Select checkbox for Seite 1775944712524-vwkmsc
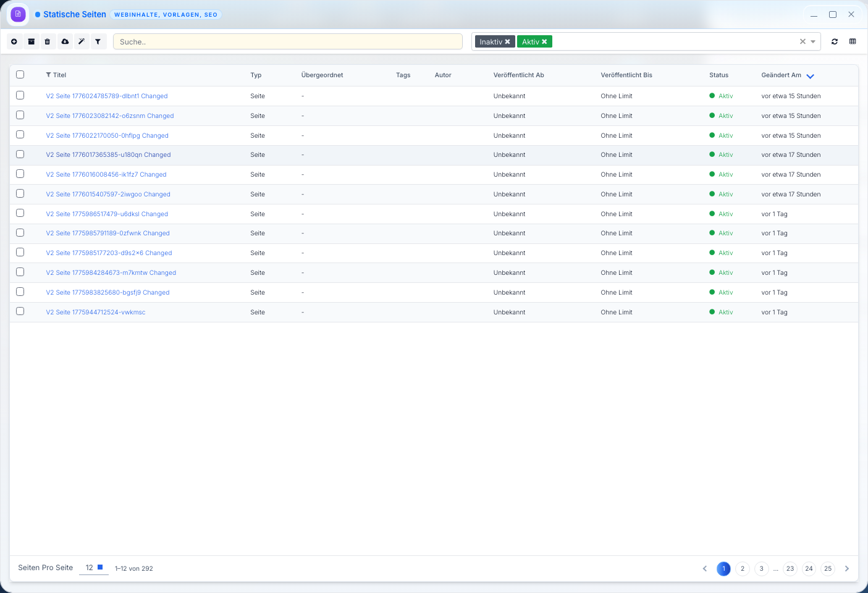The width and height of the screenshot is (868, 593). click(20, 311)
